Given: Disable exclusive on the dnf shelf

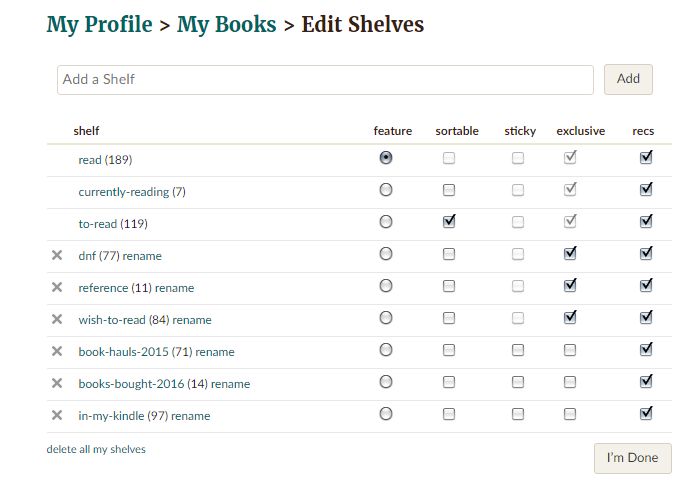Looking at the screenshot, I should click(x=570, y=254).
